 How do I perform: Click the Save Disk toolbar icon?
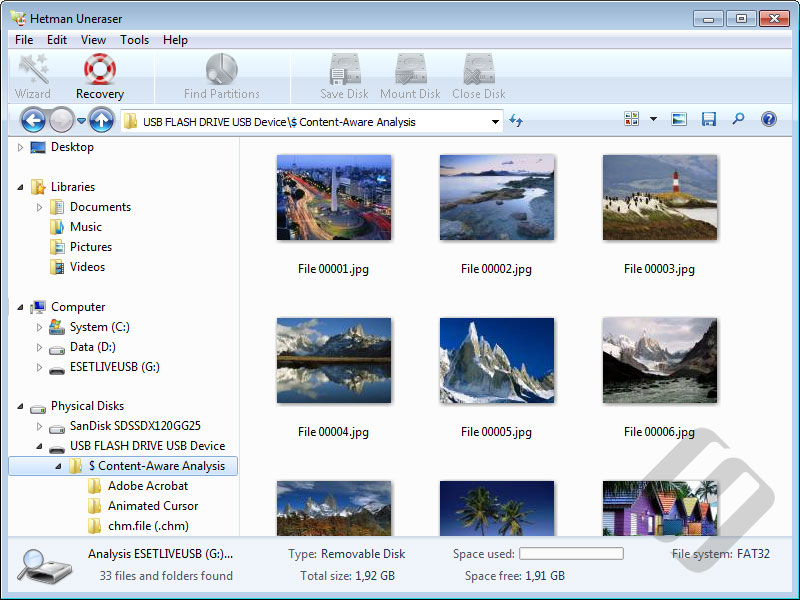[345, 69]
